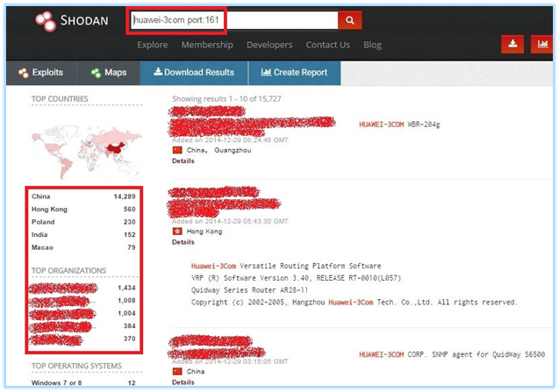Click the TOP OPERATING SYSTEMS heading
This screenshot has height=392, width=559.
pyautogui.click(x=76, y=366)
